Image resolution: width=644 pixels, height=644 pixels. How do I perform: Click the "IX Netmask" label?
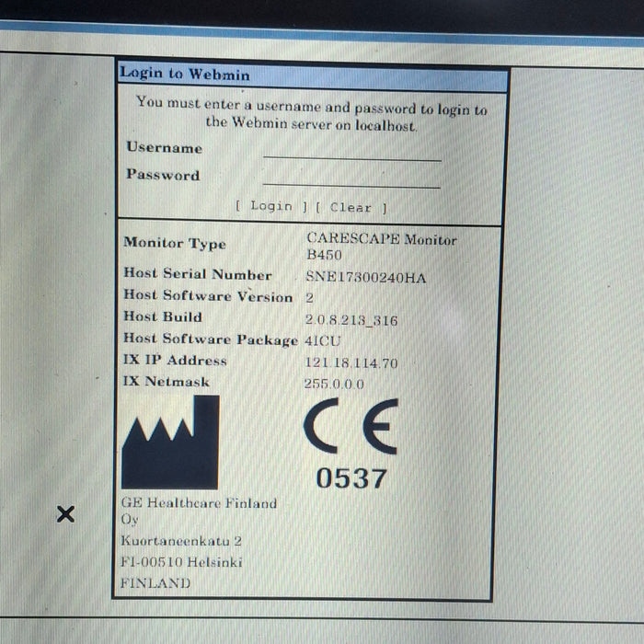[167, 381]
